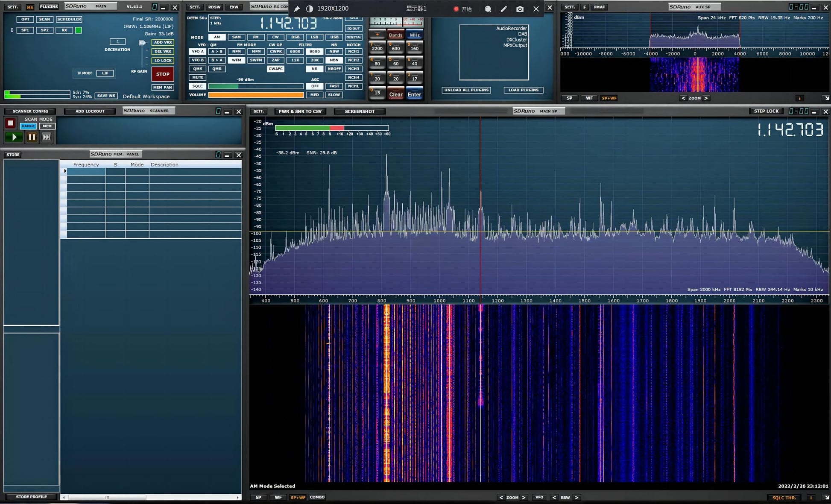Enable the LO LOCK toggle
831x504 pixels.
coord(163,60)
